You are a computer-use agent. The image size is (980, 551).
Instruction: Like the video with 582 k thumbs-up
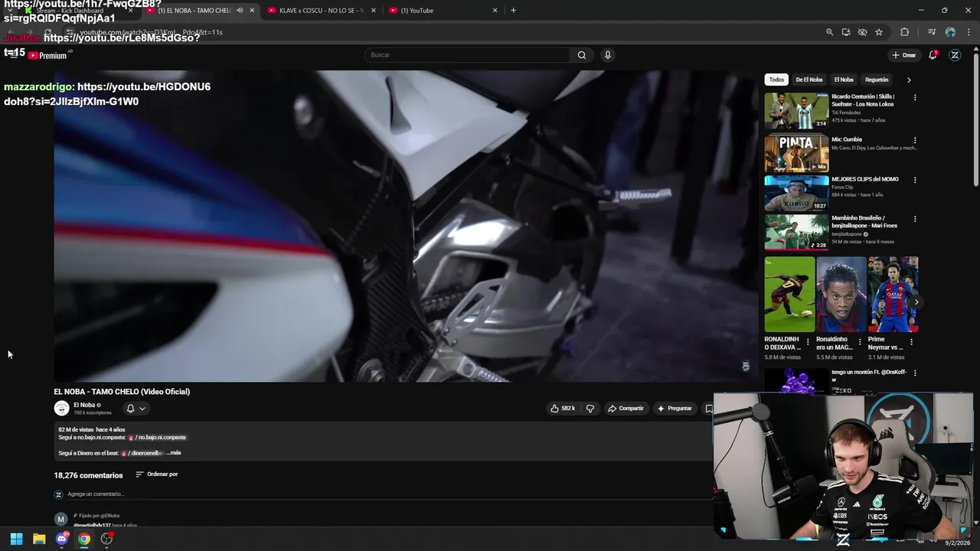(x=563, y=409)
